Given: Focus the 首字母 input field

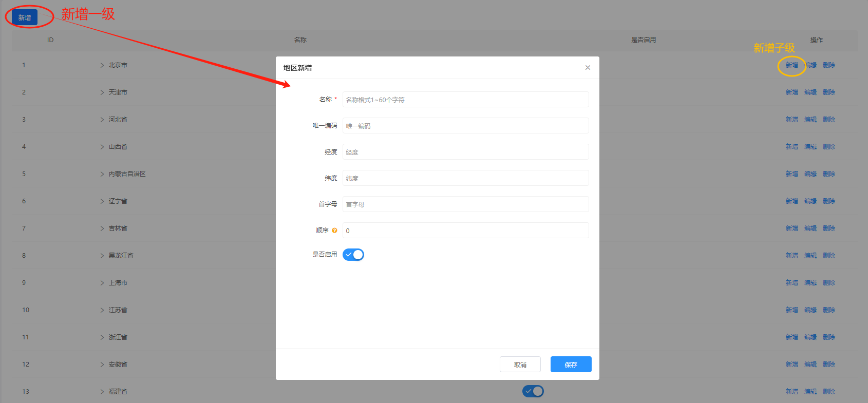Looking at the screenshot, I should pyautogui.click(x=465, y=204).
